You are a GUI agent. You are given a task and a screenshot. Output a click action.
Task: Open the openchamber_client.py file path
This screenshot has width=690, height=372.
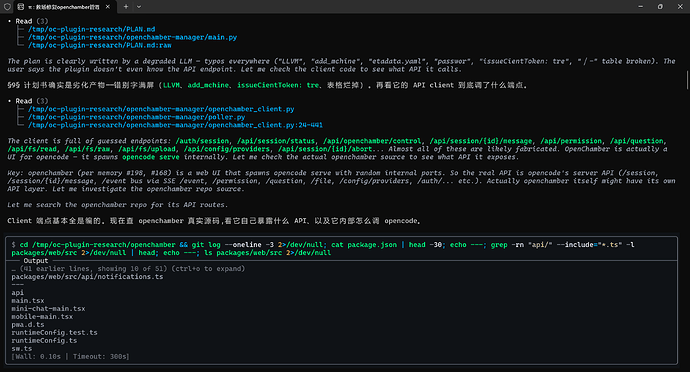[x=161, y=109]
